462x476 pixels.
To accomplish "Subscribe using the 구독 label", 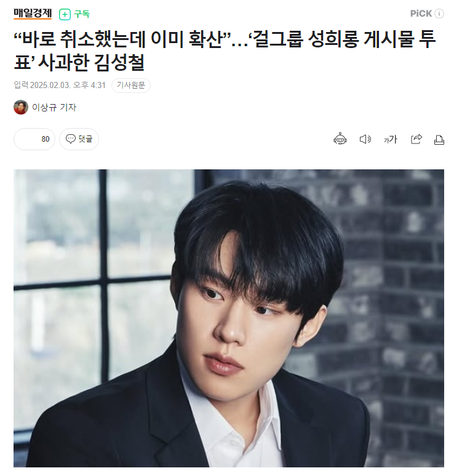I will pos(82,14).
